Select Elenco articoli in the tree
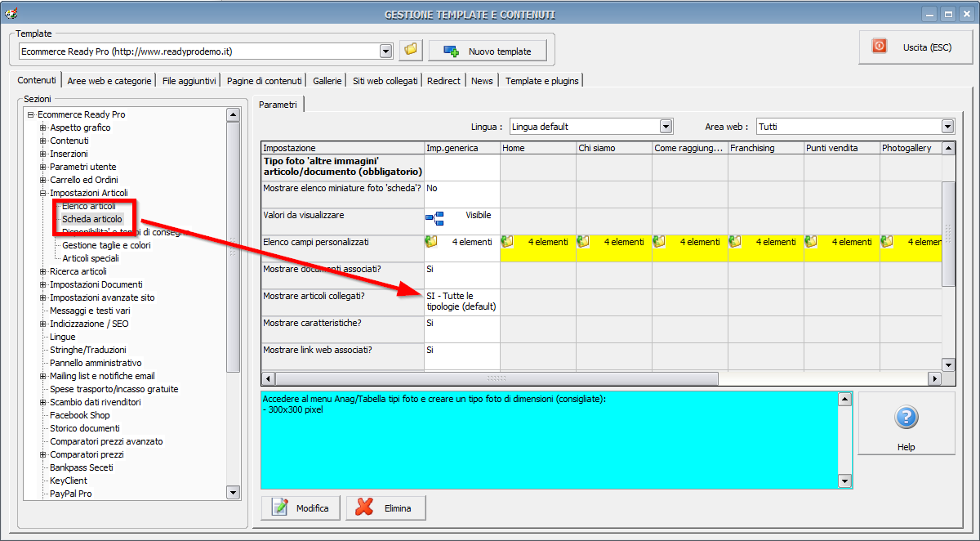The height and width of the screenshot is (541, 980). pos(89,206)
